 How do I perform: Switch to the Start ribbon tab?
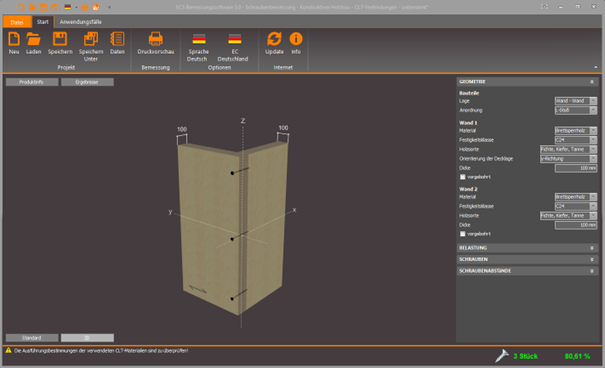[43, 22]
